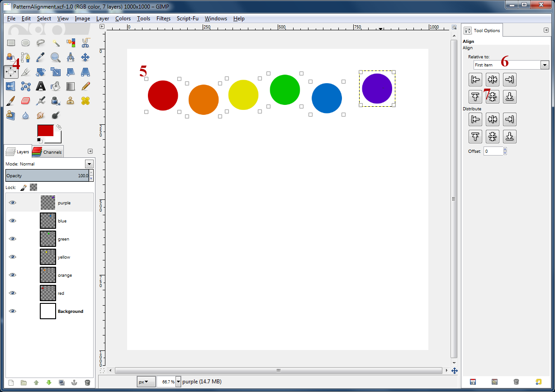Create a new layer from layers panel
555x392 pixels.
11,383
